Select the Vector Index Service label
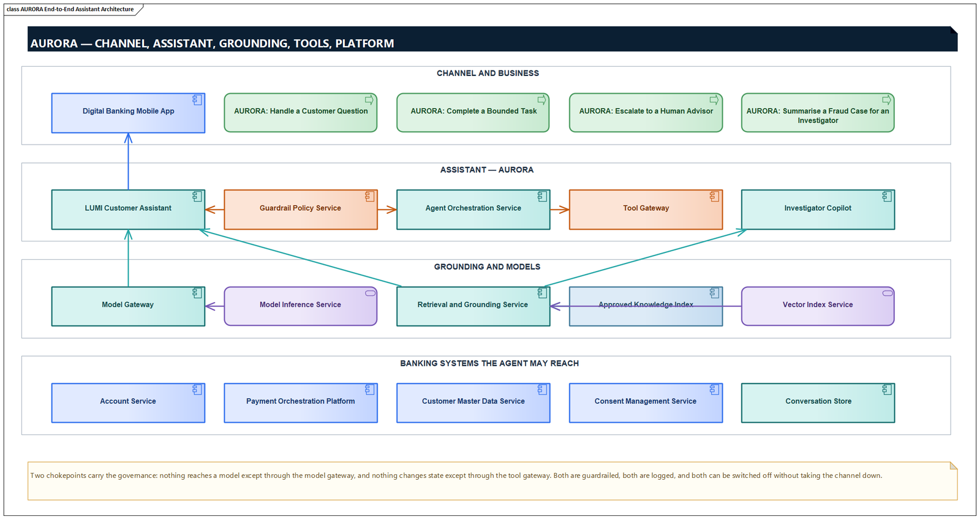 pyautogui.click(x=818, y=305)
